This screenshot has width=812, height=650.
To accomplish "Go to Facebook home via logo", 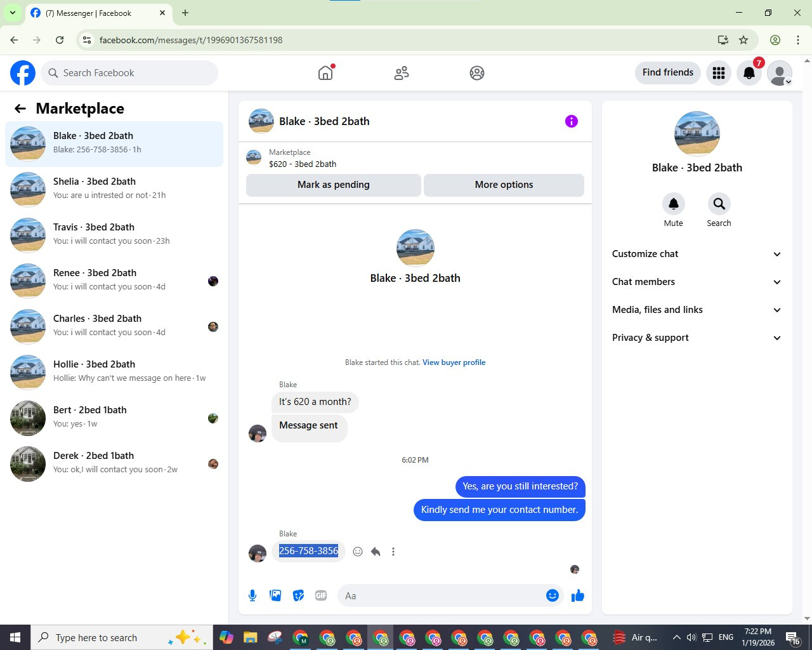I will point(23,73).
